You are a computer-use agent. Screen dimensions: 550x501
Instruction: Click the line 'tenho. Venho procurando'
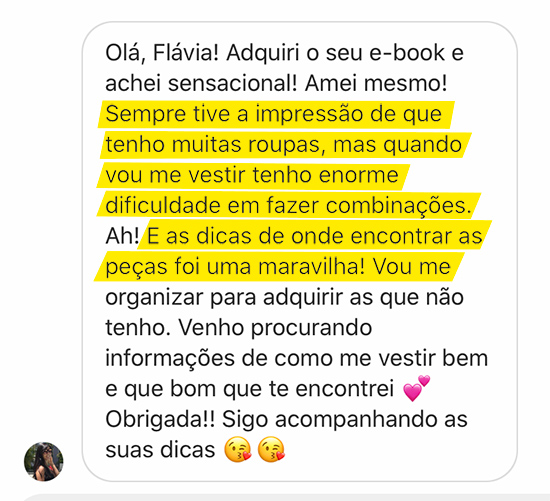coord(239,328)
